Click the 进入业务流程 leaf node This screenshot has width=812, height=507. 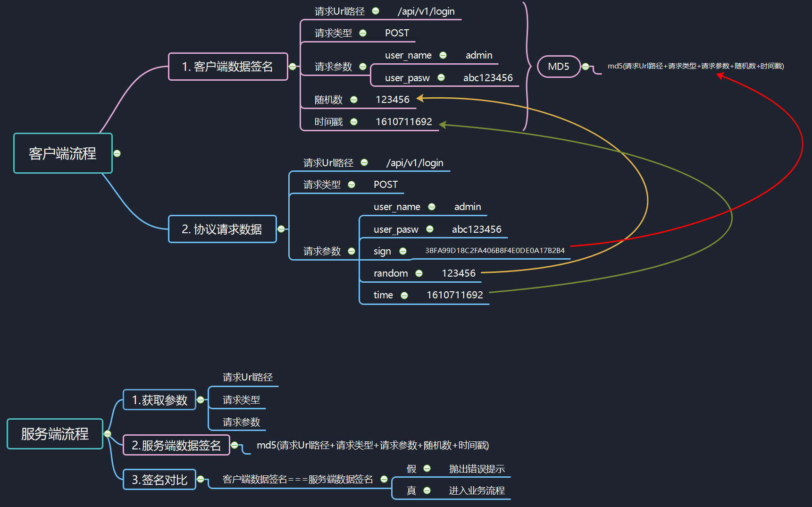pos(477,490)
